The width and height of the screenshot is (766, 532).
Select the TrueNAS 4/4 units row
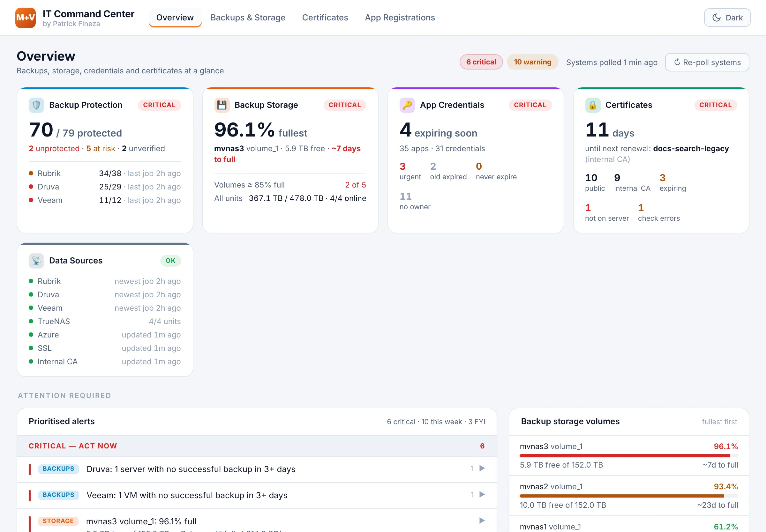tap(105, 321)
